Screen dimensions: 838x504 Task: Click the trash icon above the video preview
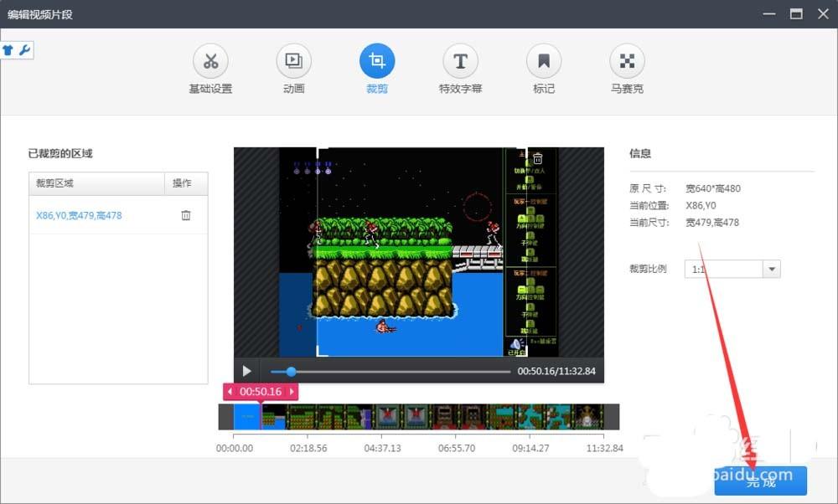pos(537,159)
